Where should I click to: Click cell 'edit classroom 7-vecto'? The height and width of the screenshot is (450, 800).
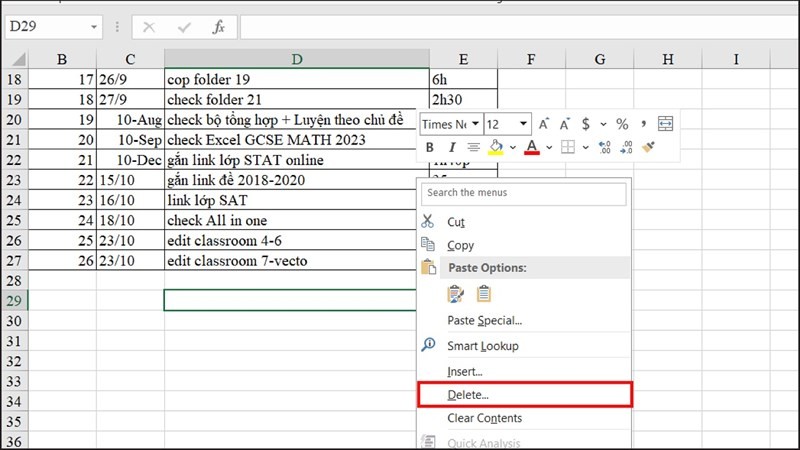click(x=291, y=260)
